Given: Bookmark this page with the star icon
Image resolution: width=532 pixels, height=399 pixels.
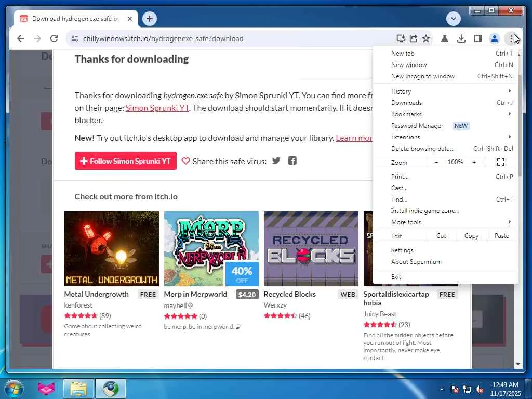Looking at the screenshot, I should 426,38.
